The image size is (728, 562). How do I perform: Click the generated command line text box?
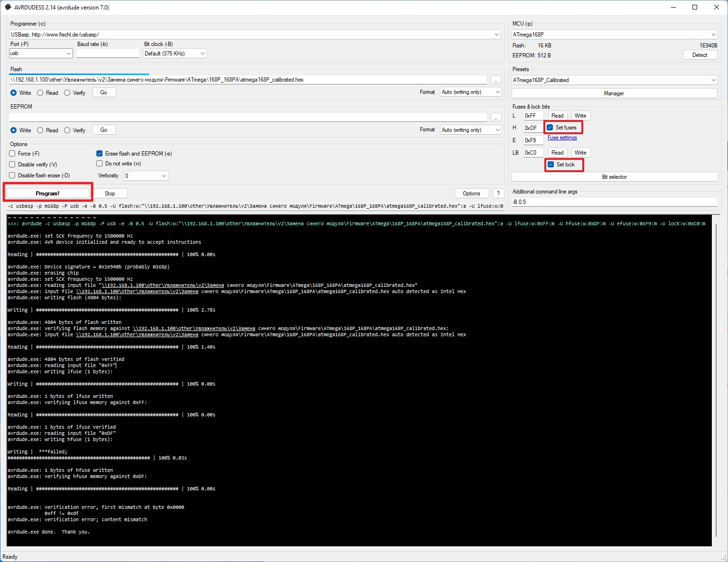[x=255, y=206]
